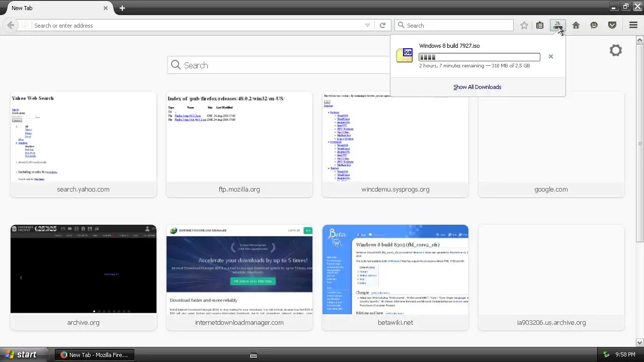Viewport: 644px width, 362px height.
Task: Open the ftp.mozilla.org tile
Action: (x=239, y=145)
